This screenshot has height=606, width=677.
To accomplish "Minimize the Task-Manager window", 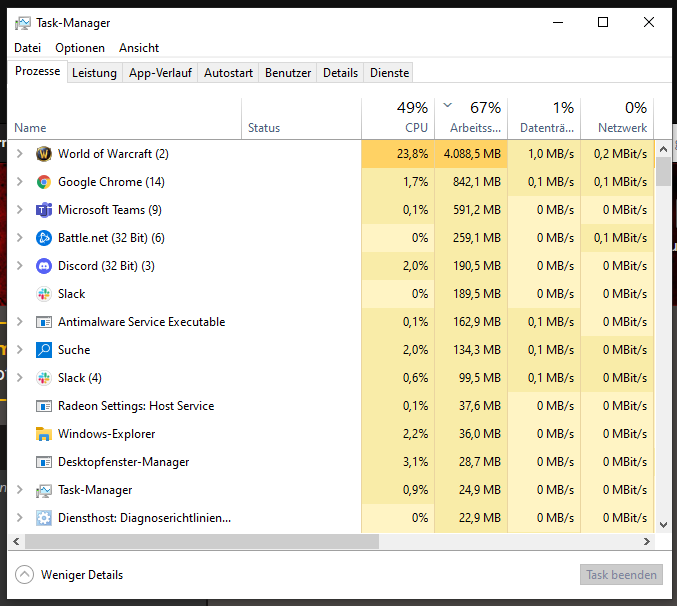I will point(558,22).
